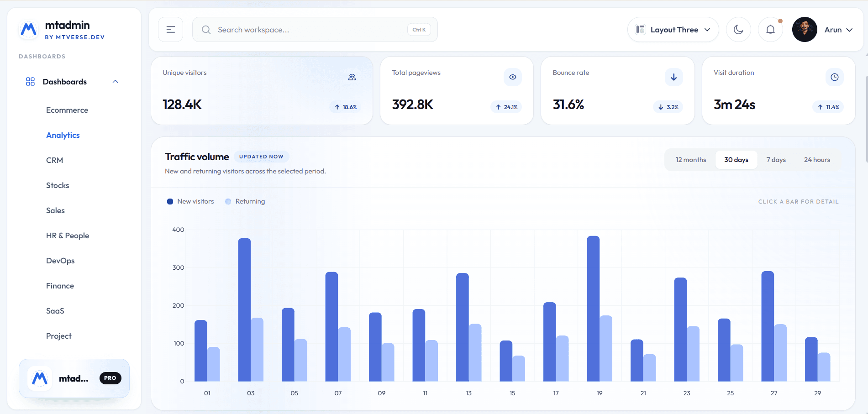Click the Visit duration clock icon
The image size is (868, 414).
(x=834, y=77)
